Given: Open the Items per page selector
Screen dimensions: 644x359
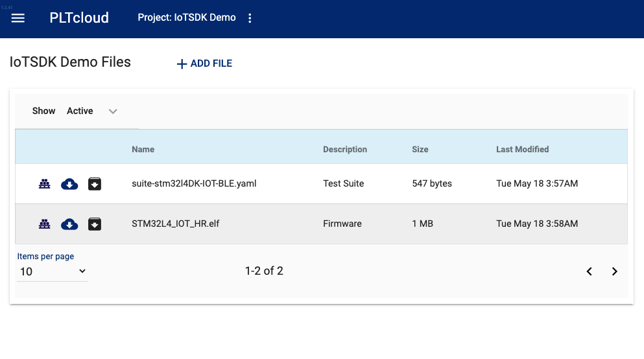Looking at the screenshot, I should pos(53,272).
